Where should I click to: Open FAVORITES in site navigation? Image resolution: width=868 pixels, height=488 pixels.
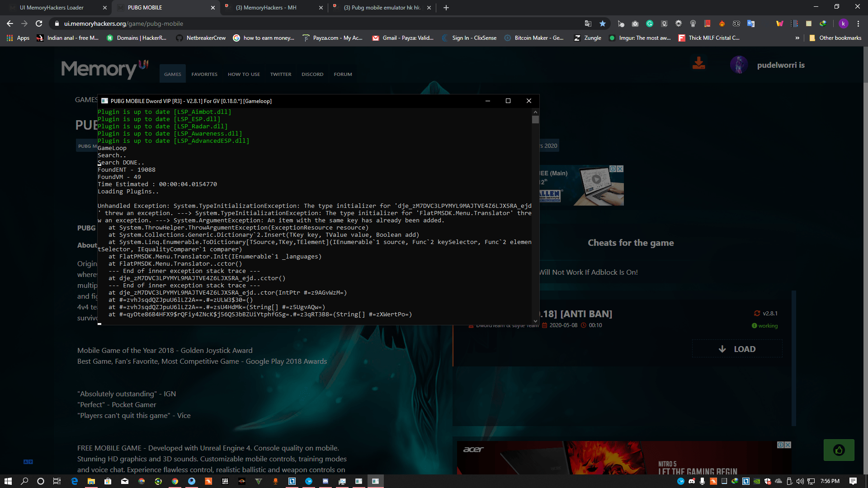click(204, 74)
